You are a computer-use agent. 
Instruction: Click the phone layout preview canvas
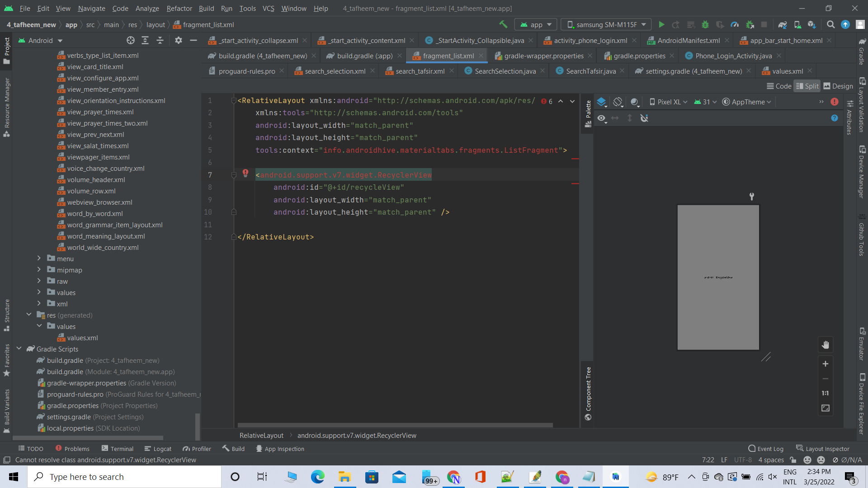click(718, 277)
